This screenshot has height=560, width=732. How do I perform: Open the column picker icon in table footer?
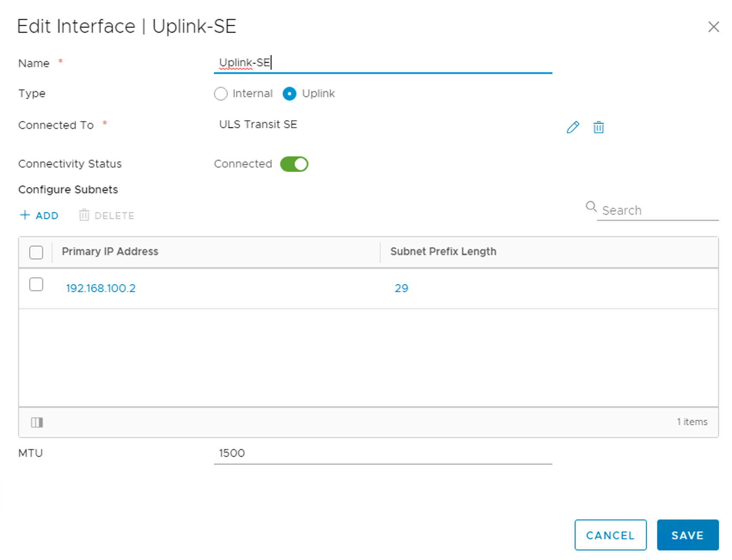click(37, 423)
